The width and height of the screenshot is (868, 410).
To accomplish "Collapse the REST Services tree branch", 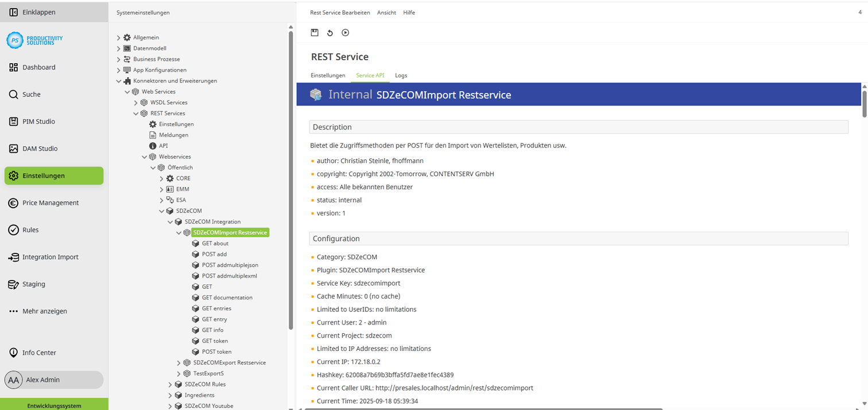I will [x=135, y=113].
